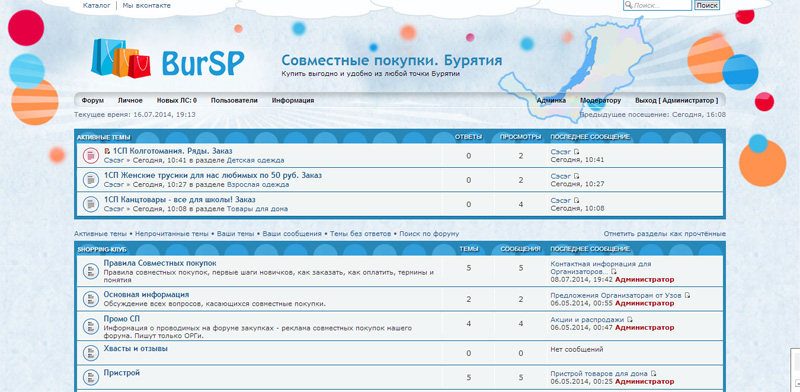800x392 pixels.
Task: Open forum Хвасты и отзывы
Action: click(x=136, y=349)
